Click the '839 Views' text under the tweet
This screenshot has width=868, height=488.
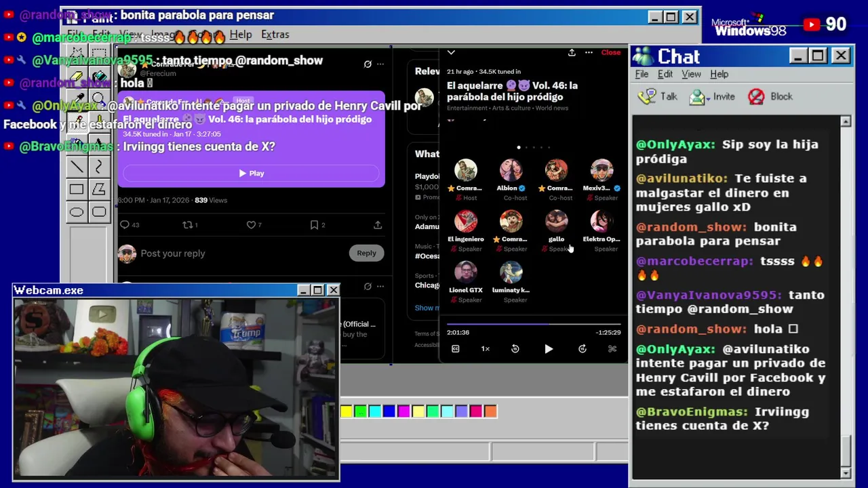(x=211, y=200)
